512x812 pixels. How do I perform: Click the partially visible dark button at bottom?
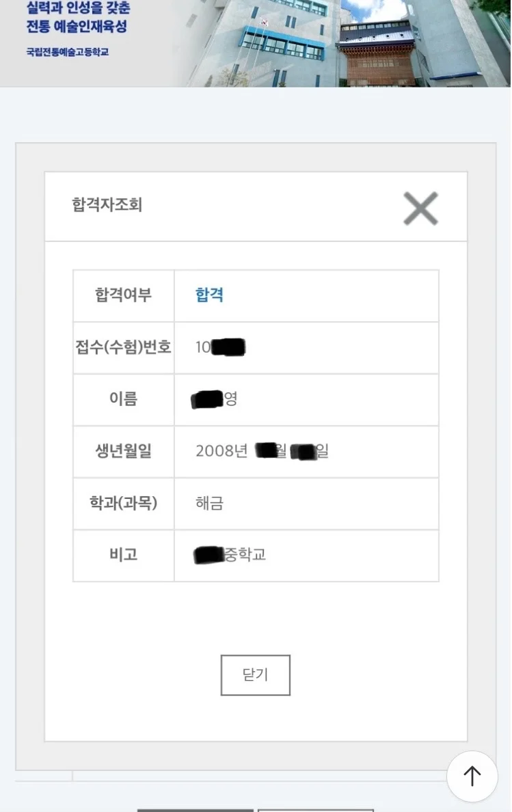point(196,811)
